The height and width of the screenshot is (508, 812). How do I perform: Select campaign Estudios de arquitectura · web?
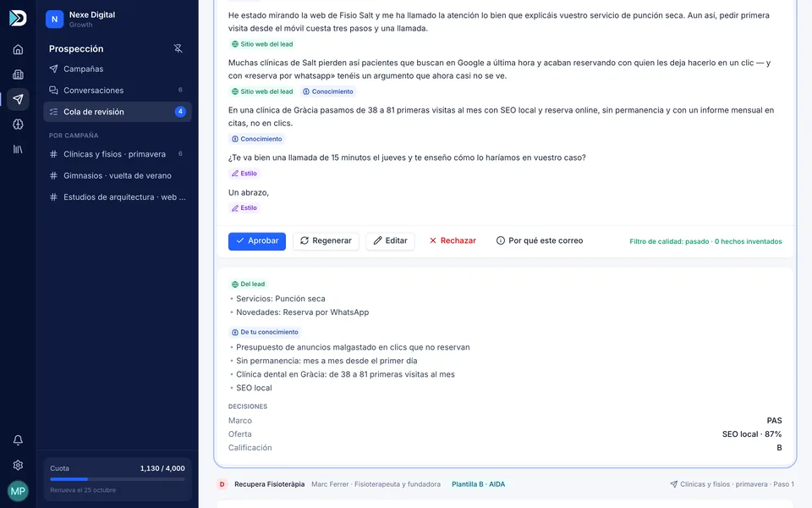point(117,197)
